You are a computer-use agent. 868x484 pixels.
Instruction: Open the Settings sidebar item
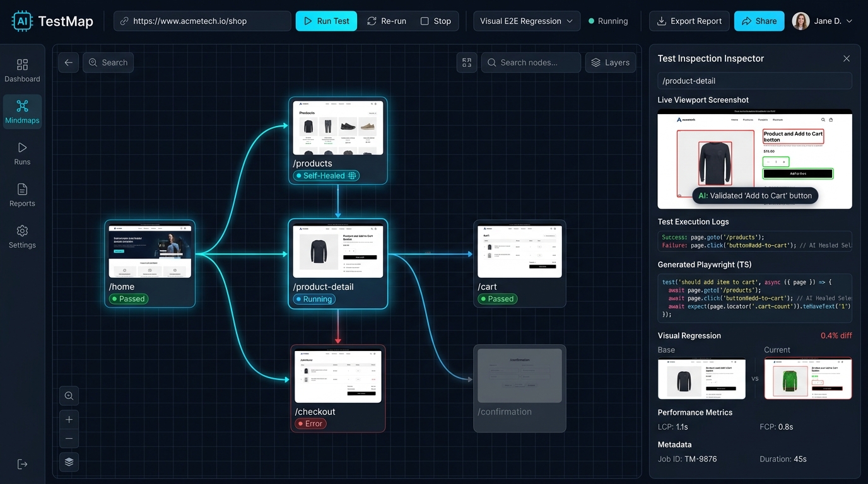pyautogui.click(x=22, y=236)
